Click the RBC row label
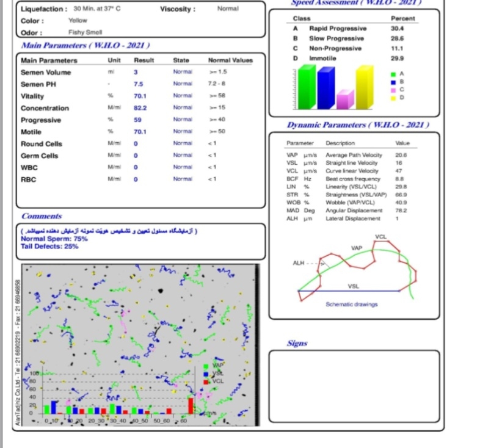The width and height of the screenshot is (480, 448). (28, 179)
